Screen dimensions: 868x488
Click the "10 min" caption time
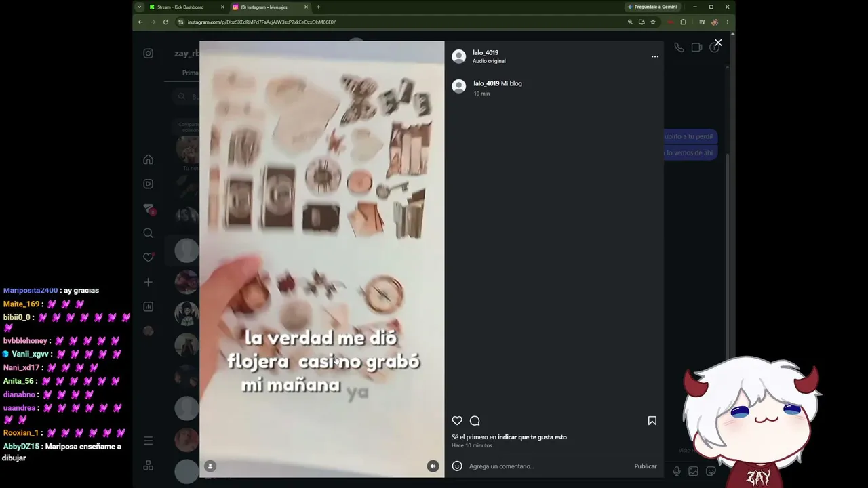(481, 94)
